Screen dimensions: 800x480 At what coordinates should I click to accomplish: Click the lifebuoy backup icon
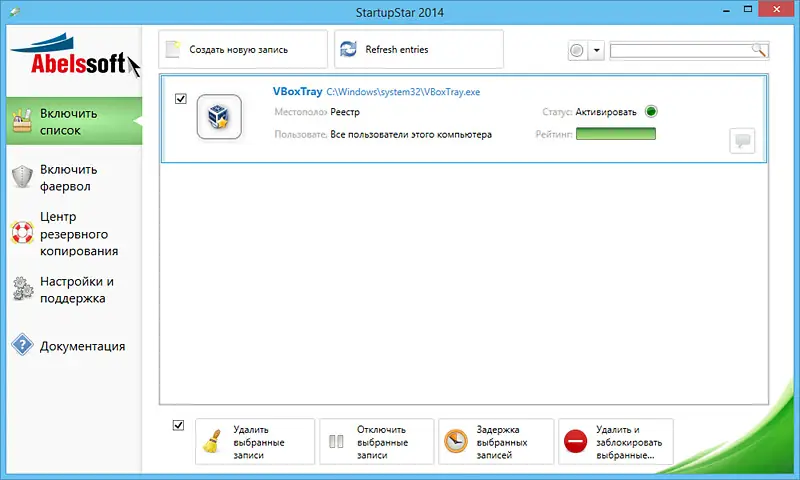click(x=22, y=233)
